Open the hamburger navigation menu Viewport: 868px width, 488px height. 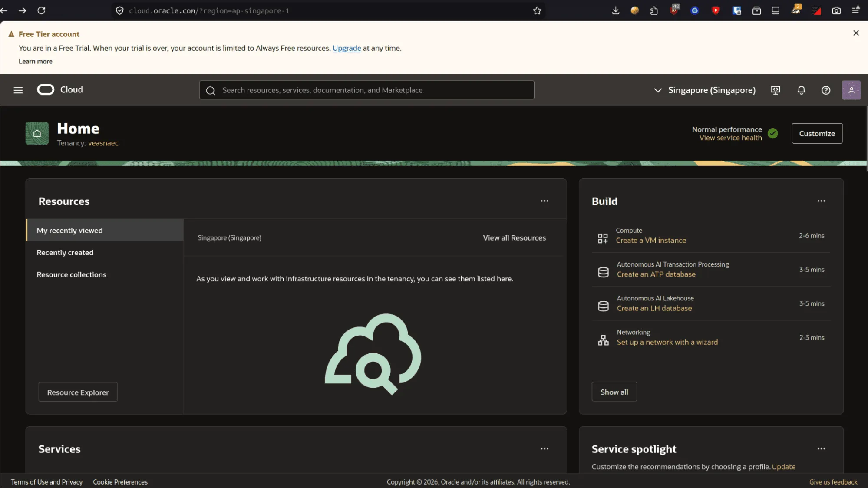pyautogui.click(x=18, y=90)
